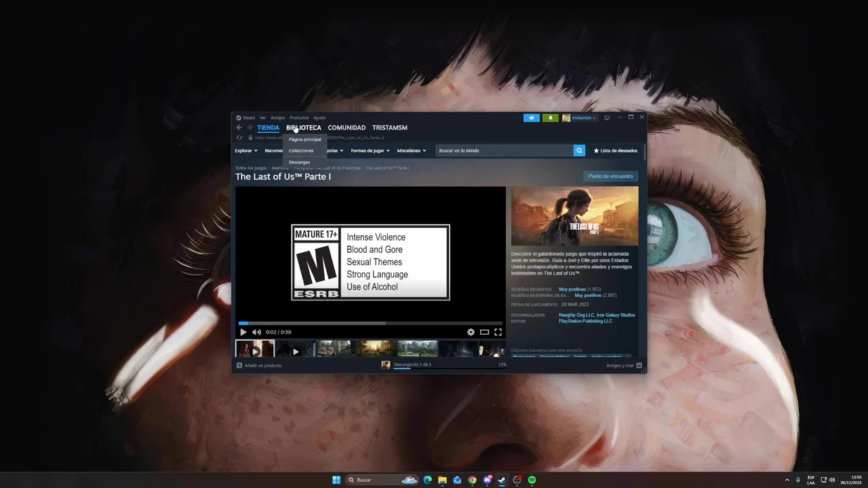Open the Ayuda menu
The width and height of the screenshot is (868, 488).
[319, 118]
